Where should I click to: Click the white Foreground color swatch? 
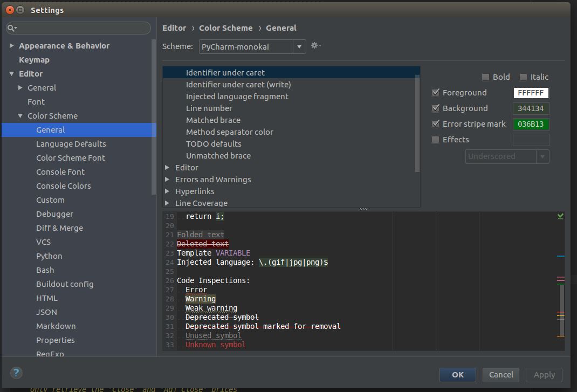(531, 93)
